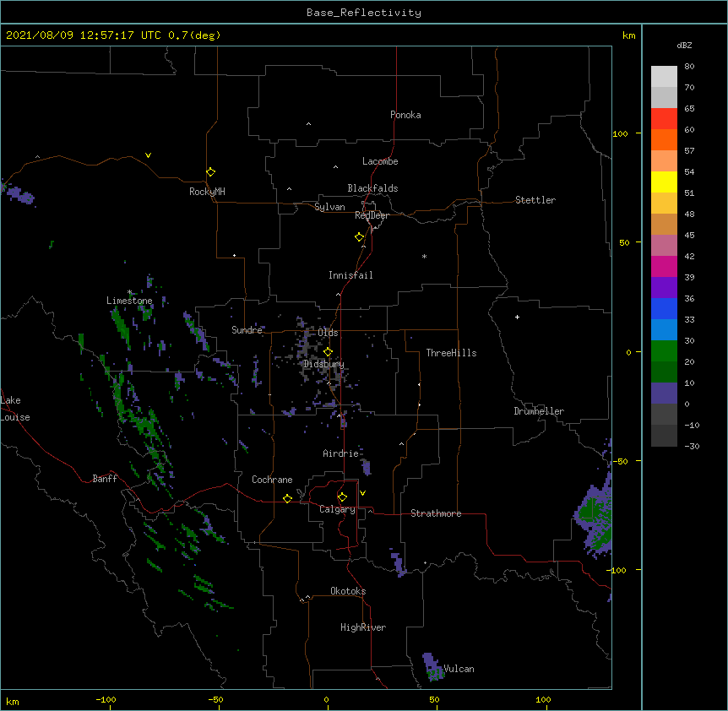Click the 42 dBZ magenta swatch
This screenshot has width=728, height=711.
[664, 266]
